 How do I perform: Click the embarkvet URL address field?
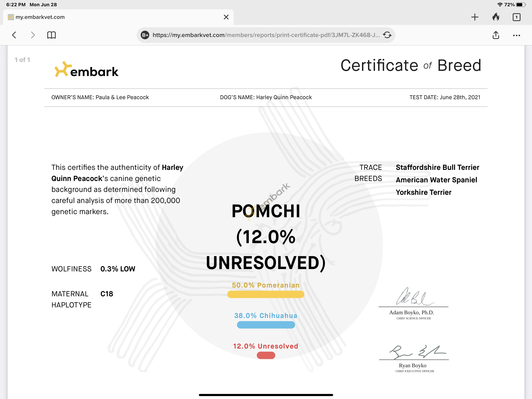click(266, 35)
